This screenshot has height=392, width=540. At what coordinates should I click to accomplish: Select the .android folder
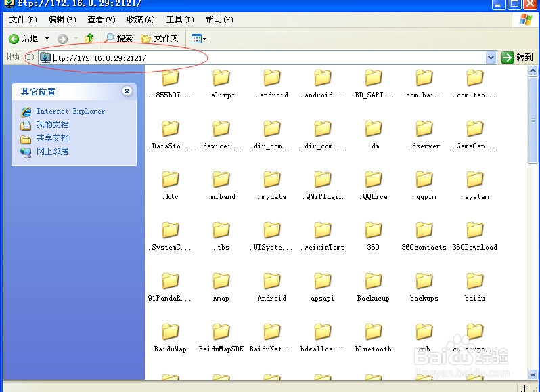(272, 85)
